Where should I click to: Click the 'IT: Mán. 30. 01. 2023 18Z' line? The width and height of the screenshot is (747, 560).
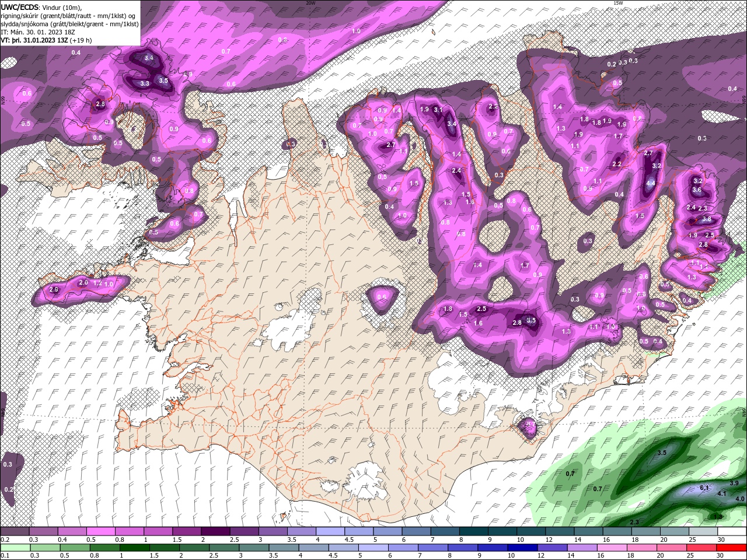38,32
